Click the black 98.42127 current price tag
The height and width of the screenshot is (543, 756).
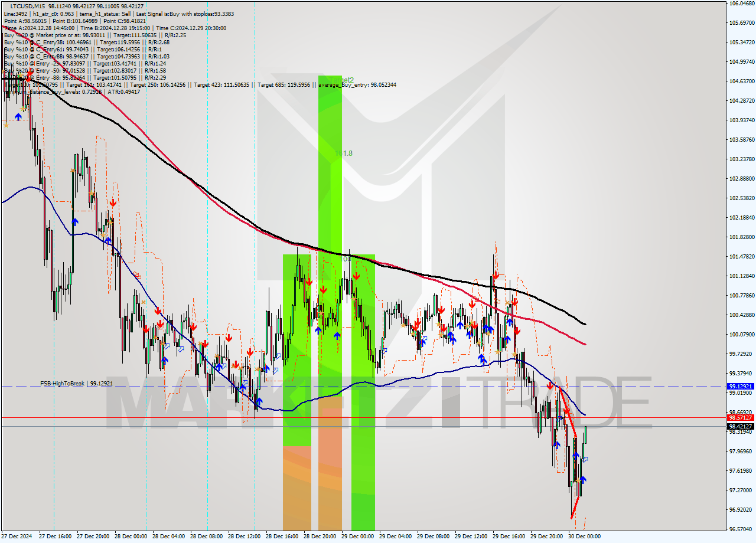(x=740, y=426)
